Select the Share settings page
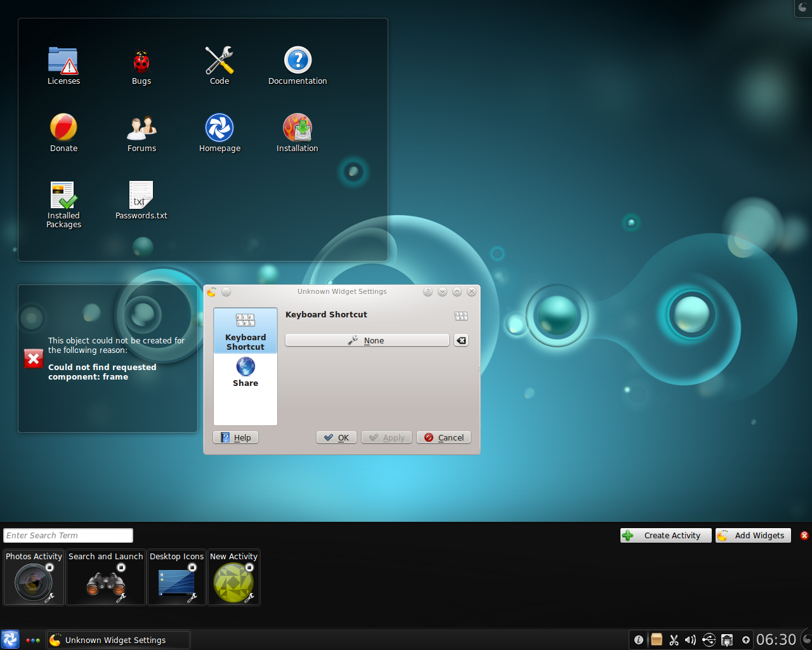The width and height of the screenshot is (812, 650). point(246,372)
